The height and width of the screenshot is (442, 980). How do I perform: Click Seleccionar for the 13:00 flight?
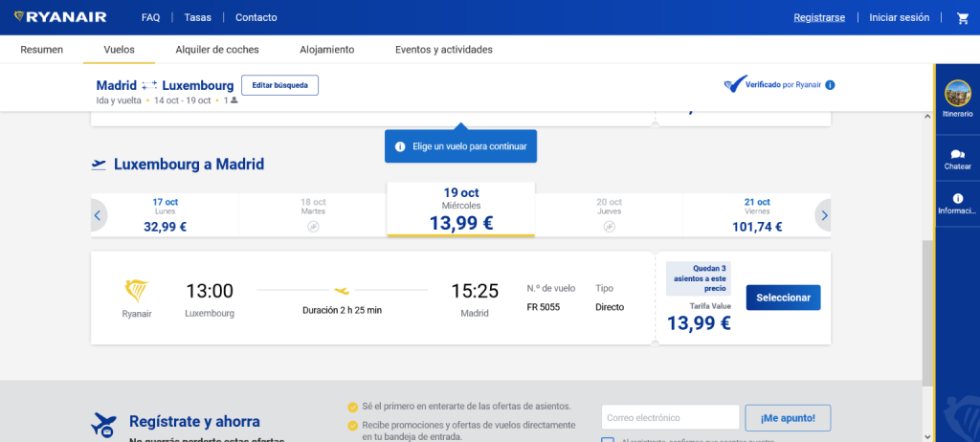(x=783, y=298)
